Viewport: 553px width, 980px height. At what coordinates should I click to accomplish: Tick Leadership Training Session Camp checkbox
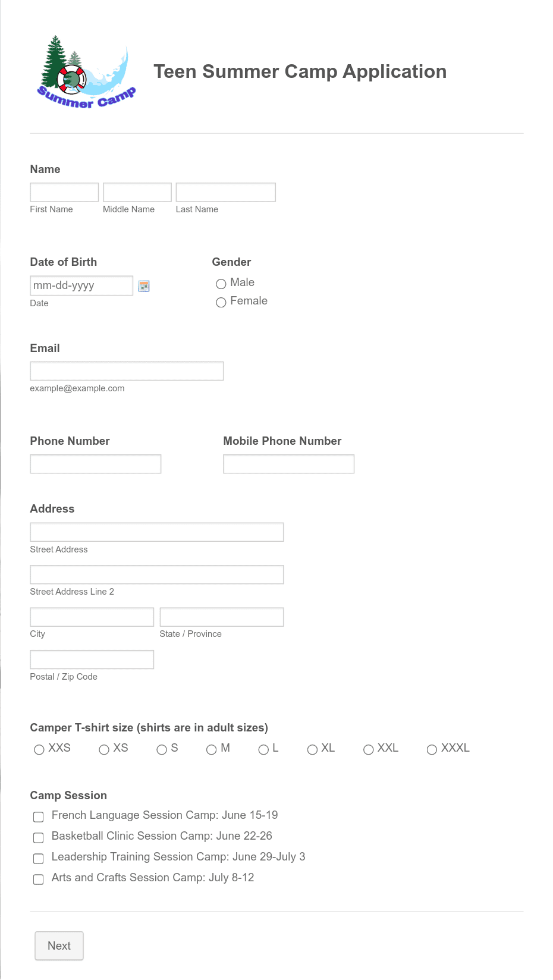click(39, 858)
